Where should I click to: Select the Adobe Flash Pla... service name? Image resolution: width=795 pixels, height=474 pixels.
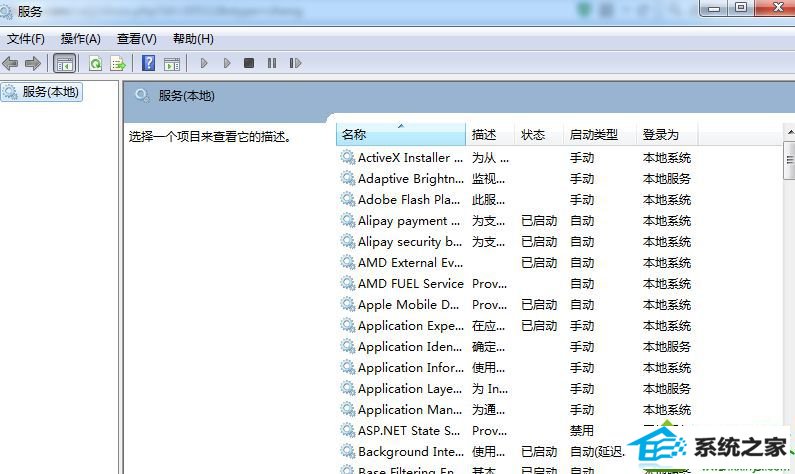409,200
